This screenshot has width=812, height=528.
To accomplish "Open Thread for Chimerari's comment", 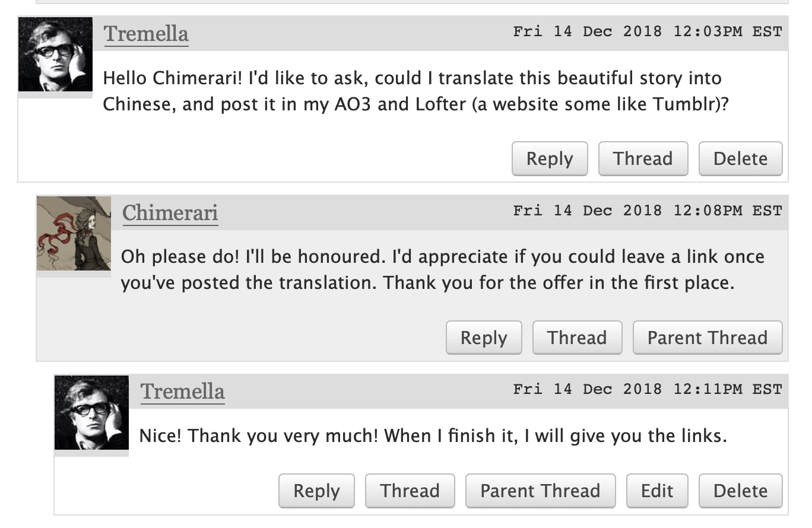I will (x=577, y=338).
